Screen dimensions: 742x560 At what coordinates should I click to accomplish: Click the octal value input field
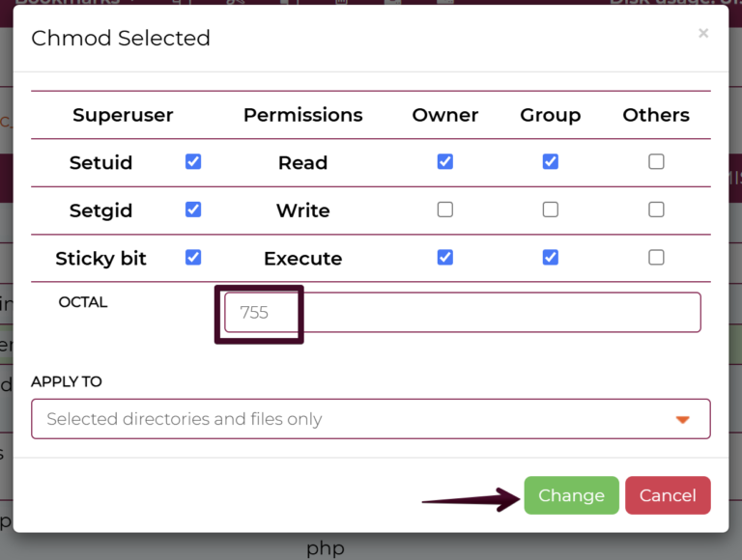[x=462, y=313]
